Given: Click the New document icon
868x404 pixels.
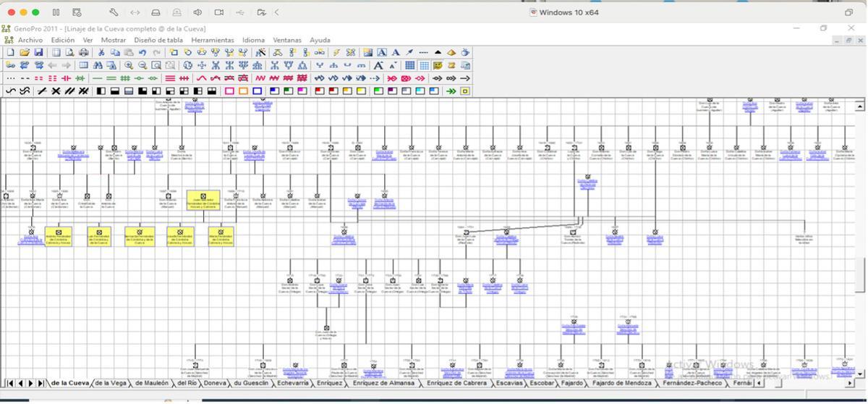Looking at the screenshot, I should click(x=10, y=52).
